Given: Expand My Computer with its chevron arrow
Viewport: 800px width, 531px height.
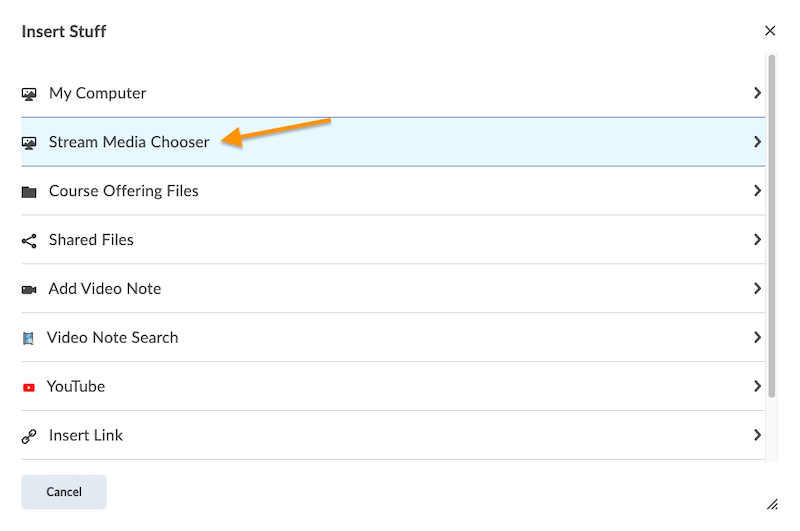Looking at the screenshot, I should click(x=757, y=93).
